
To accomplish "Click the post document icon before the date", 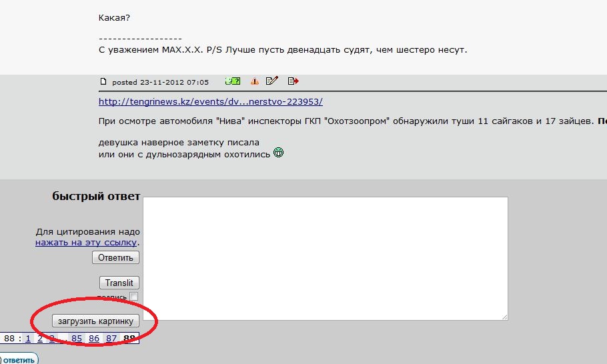I will [103, 82].
